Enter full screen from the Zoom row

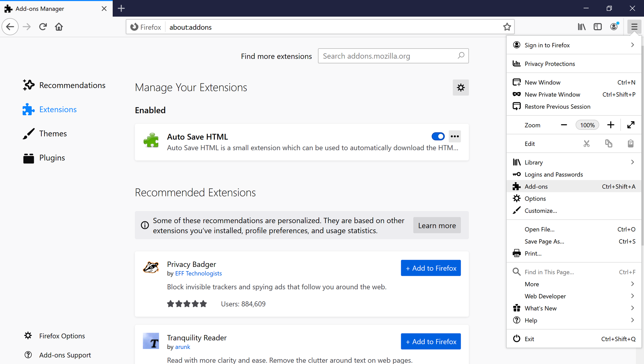pyautogui.click(x=631, y=125)
